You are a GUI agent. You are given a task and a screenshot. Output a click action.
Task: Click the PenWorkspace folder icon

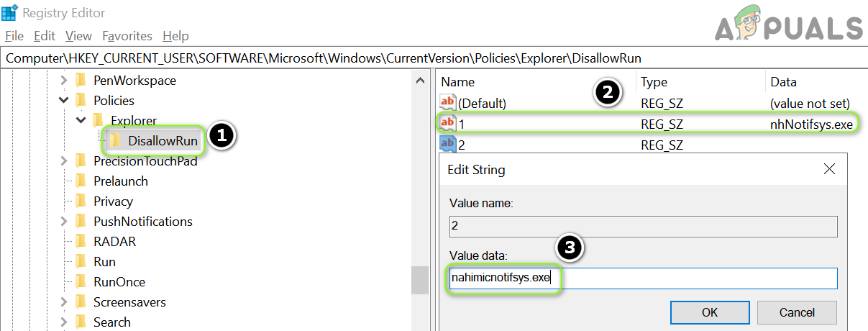pos(81,81)
